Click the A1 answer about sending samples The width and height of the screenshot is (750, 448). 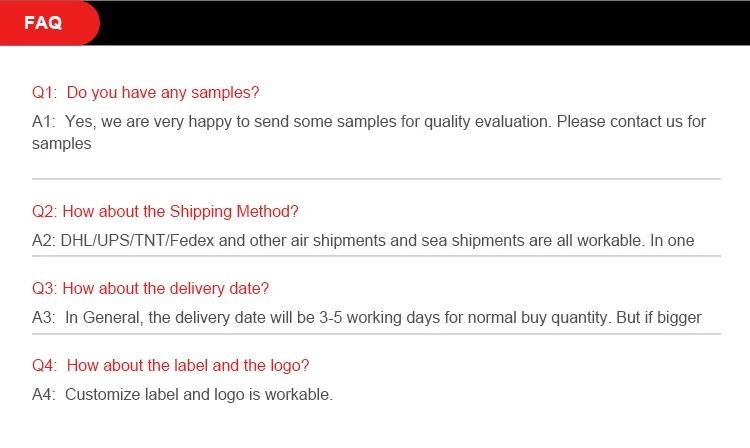click(369, 132)
